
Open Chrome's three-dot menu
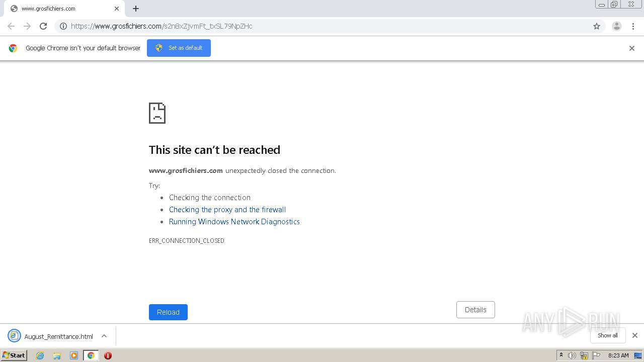(x=633, y=26)
